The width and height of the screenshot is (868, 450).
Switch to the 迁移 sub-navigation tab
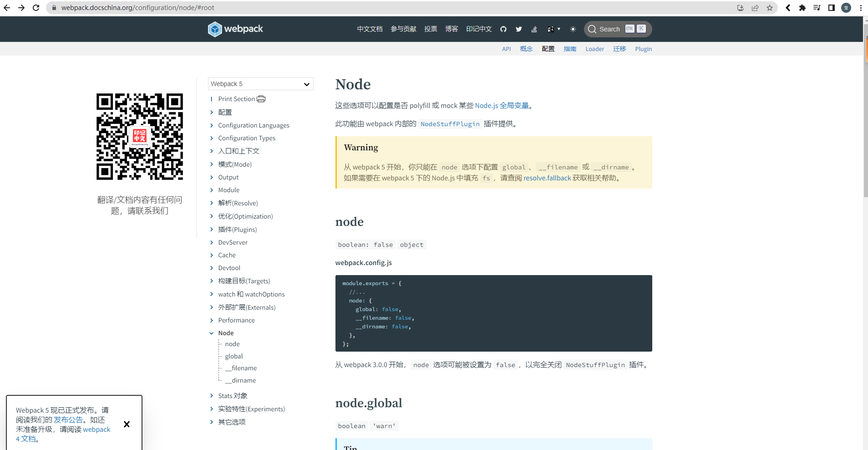point(619,49)
